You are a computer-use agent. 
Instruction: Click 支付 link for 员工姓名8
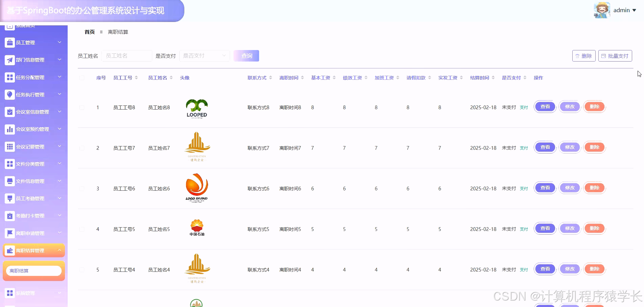(524, 107)
